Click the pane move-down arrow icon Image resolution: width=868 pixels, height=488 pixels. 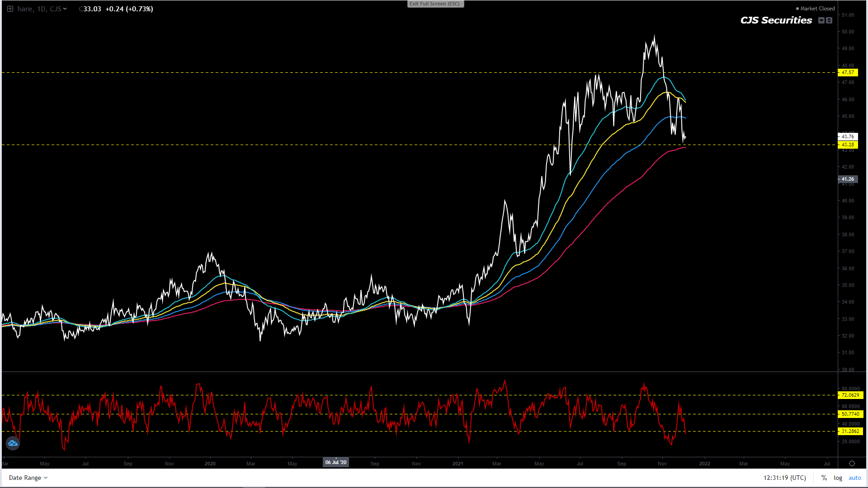[x=821, y=20]
